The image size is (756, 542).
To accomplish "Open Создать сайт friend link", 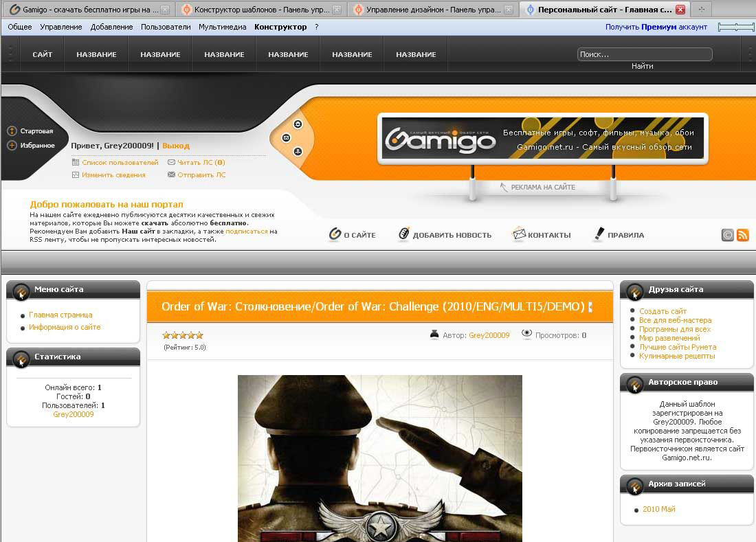I will tap(663, 311).
